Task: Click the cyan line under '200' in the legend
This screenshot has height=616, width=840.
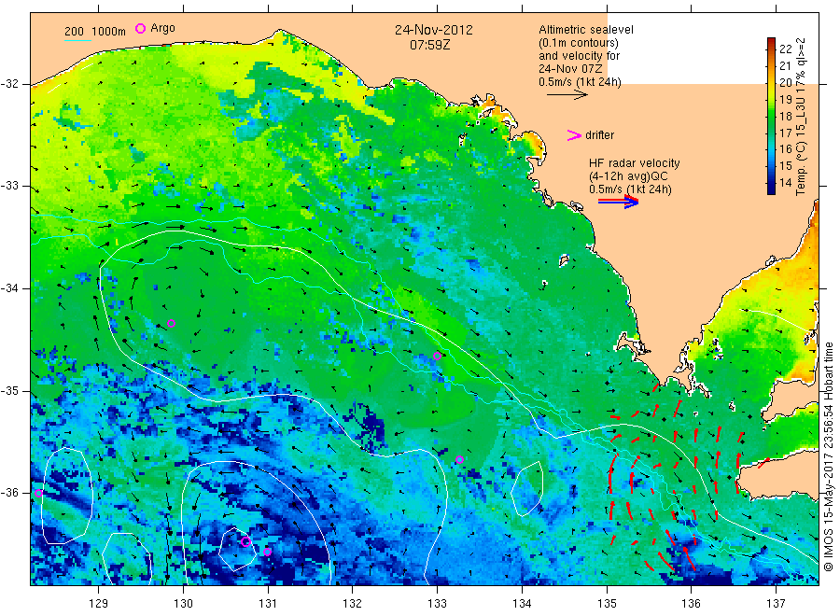Action: [x=77, y=40]
